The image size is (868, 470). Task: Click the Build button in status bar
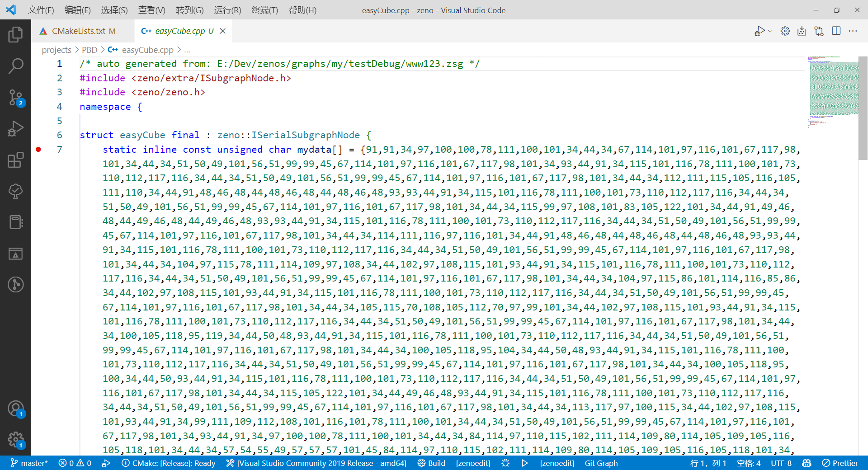click(431, 463)
